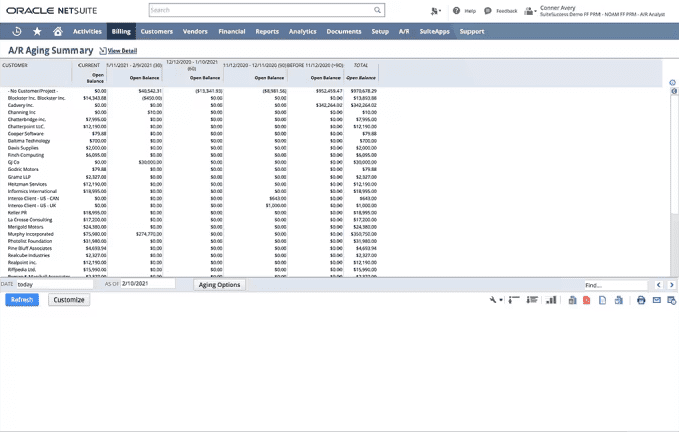Go to the Home dashboard icon
The width and height of the screenshot is (679, 432).
coord(57,31)
